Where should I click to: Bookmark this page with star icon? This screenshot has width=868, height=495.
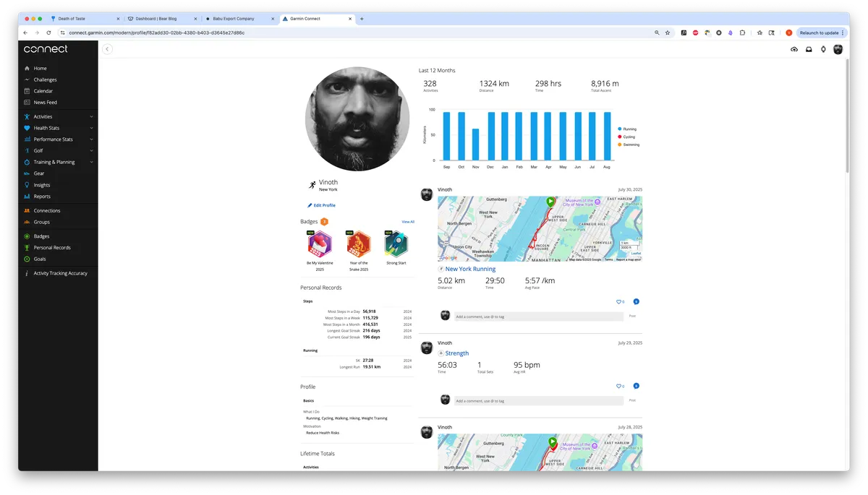668,33
